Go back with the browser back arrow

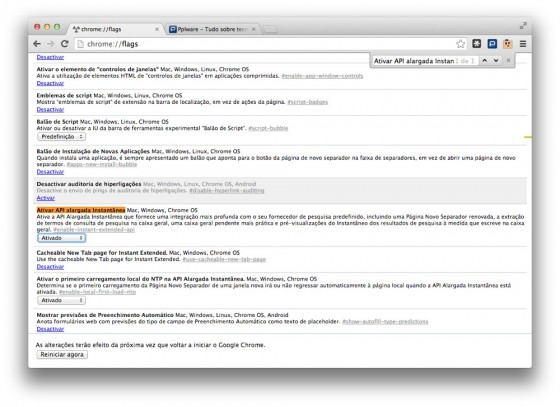pyautogui.click(x=37, y=44)
